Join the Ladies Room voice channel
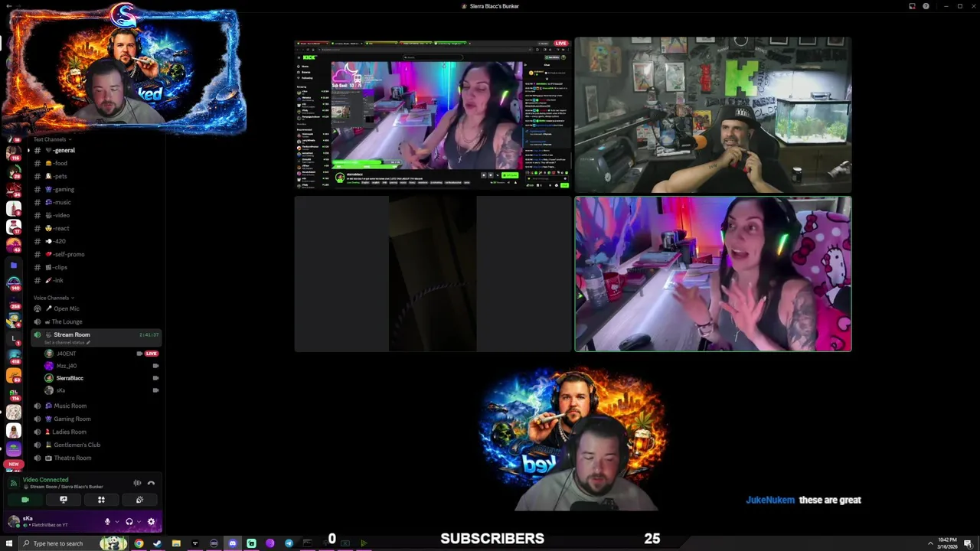This screenshot has width=980, height=551. click(96, 432)
